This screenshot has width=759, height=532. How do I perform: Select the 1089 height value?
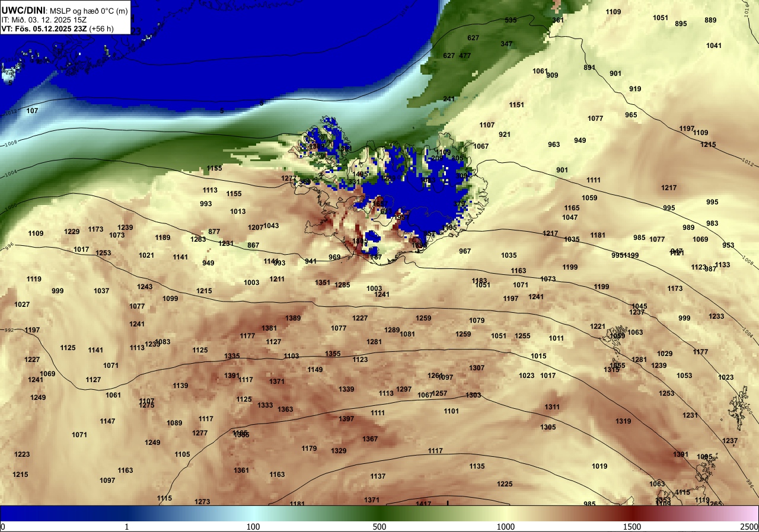(174, 423)
